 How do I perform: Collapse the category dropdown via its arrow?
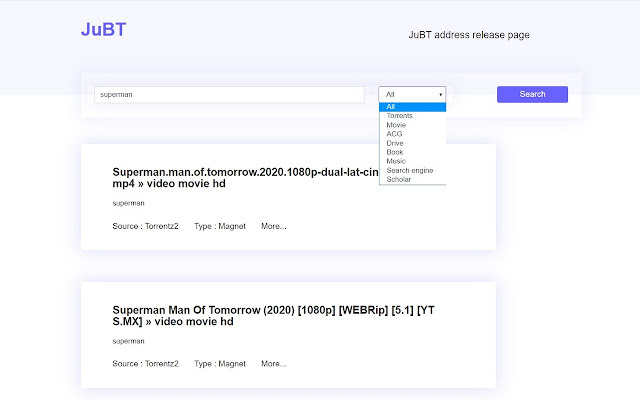(x=440, y=94)
